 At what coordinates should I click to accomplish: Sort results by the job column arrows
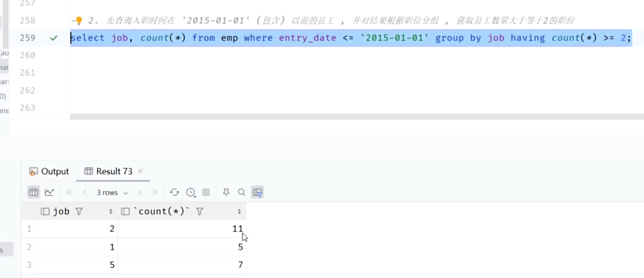pyautogui.click(x=111, y=211)
